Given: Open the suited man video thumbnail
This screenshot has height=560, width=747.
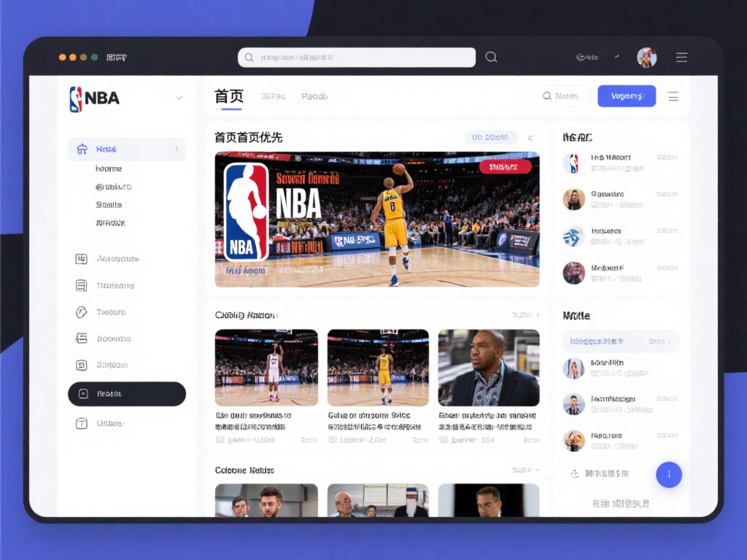Looking at the screenshot, I should click(x=488, y=367).
